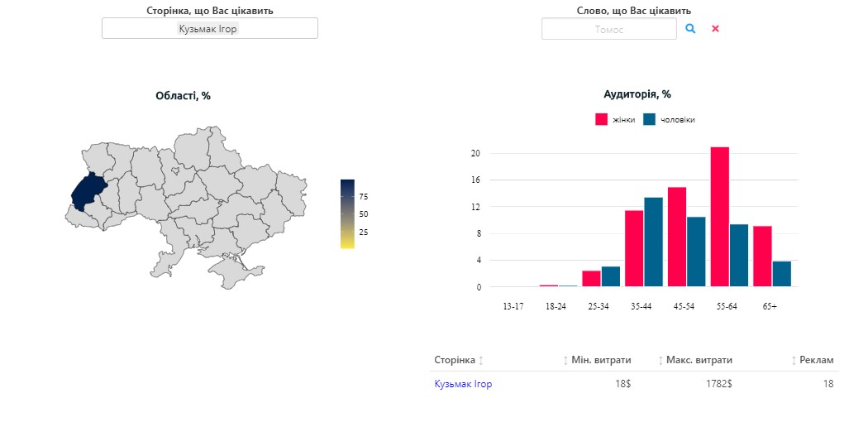868x422 pixels.
Task: Click the blue search magnifier icon
Action: [691, 28]
